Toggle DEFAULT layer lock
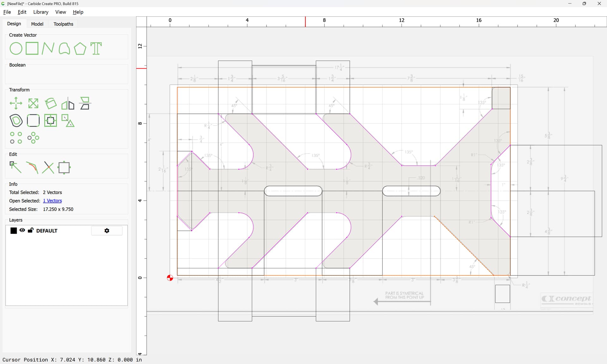 31,230
